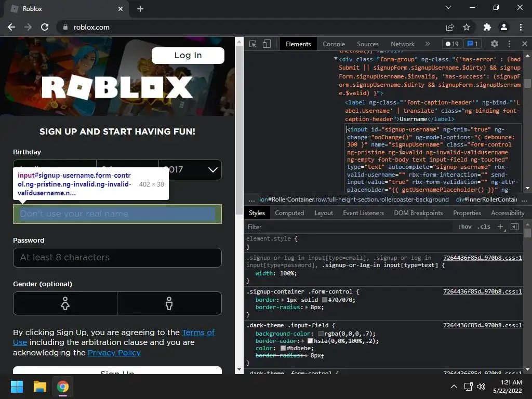532x399 pixels.
Task: Open File Explorer from the taskbar
Action: [39, 387]
